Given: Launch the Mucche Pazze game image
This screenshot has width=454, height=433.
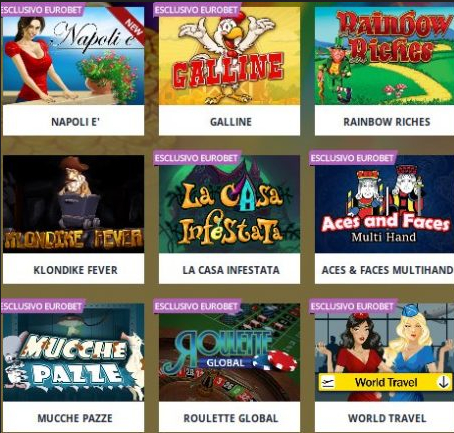Looking at the screenshot, I should coord(73,352).
